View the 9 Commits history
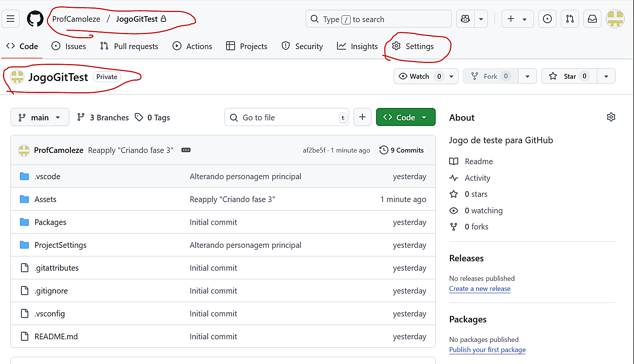Image resolution: width=634 pixels, height=364 pixels. tap(402, 150)
